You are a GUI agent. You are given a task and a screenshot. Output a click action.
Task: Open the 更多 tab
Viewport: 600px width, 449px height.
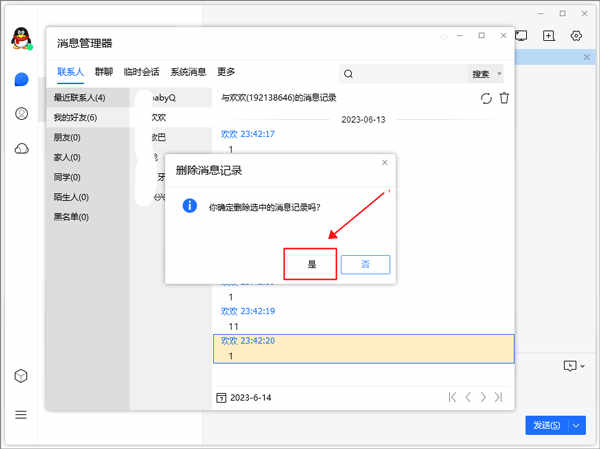pyautogui.click(x=226, y=72)
